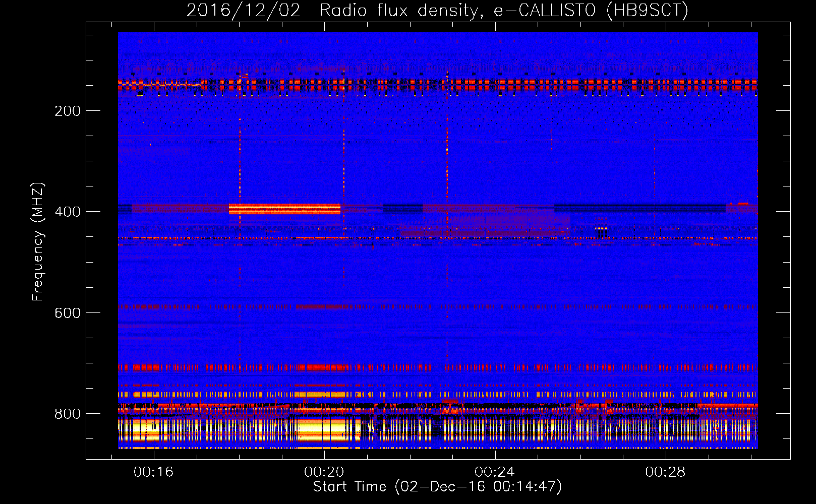Screen dimensions: 816x504
Task: Click the 800 frequency tick label
Action: pos(68,414)
